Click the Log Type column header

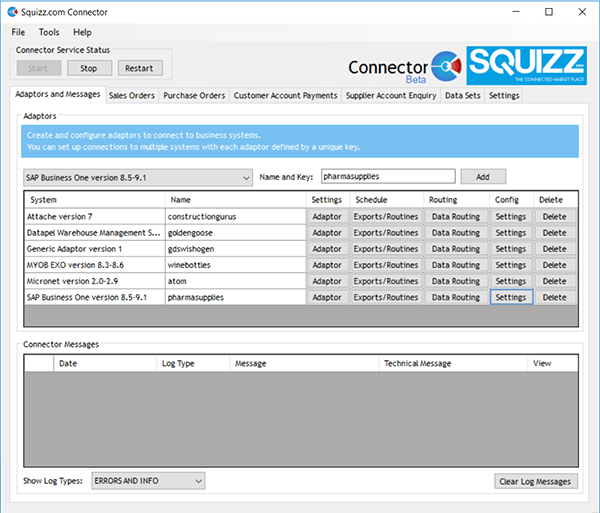(193, 363)
